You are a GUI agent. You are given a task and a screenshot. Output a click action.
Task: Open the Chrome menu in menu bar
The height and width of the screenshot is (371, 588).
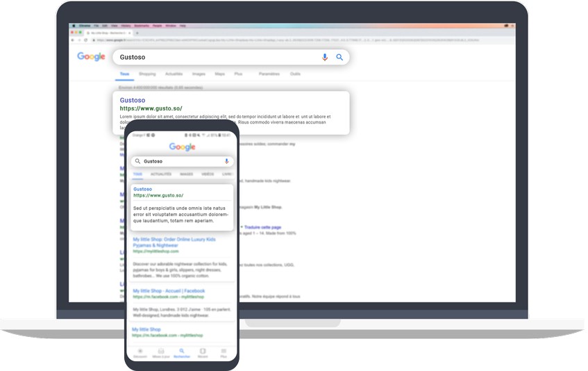85,26
